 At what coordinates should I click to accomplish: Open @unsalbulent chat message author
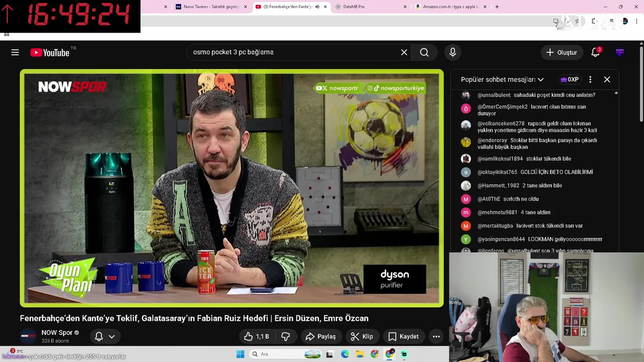coord(494,95)
